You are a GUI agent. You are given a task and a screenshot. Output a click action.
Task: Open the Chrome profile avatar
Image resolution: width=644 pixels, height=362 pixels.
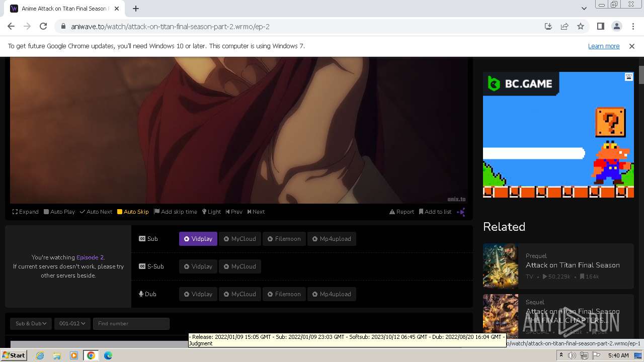tap(616, 27)
